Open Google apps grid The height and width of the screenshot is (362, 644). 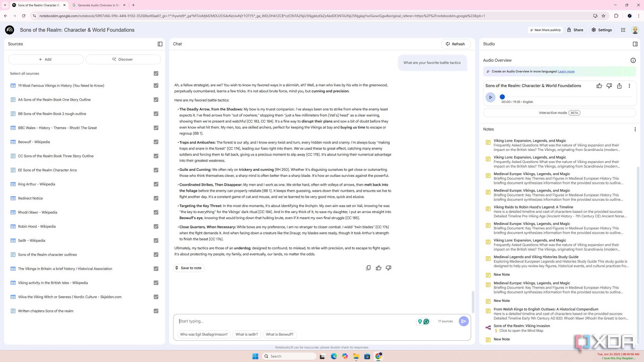tap(623, 30)
